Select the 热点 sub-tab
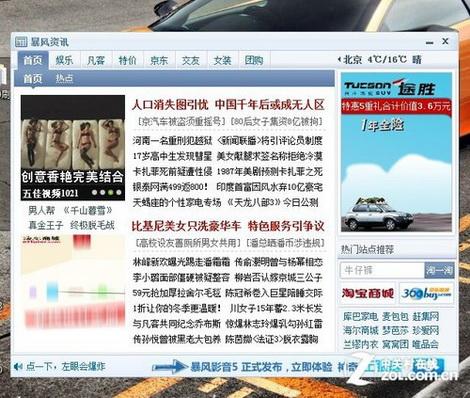The width and height of the screenshot is (470, 398). 64,78
